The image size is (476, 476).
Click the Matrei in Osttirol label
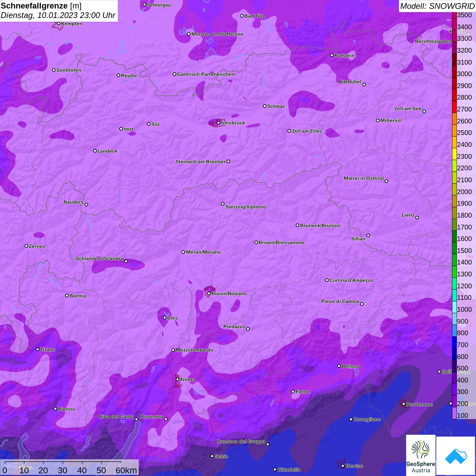[x=364, y=178]
